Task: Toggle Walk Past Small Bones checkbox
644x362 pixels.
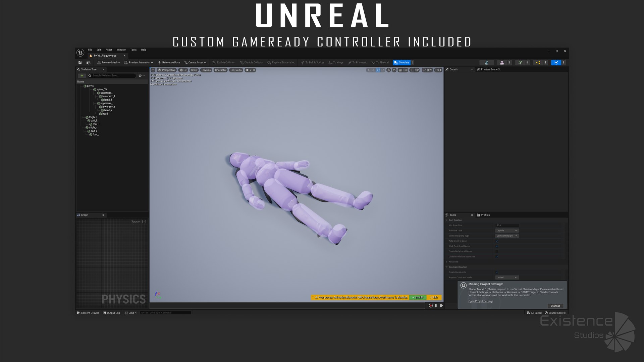Action: tap(497, 246)
